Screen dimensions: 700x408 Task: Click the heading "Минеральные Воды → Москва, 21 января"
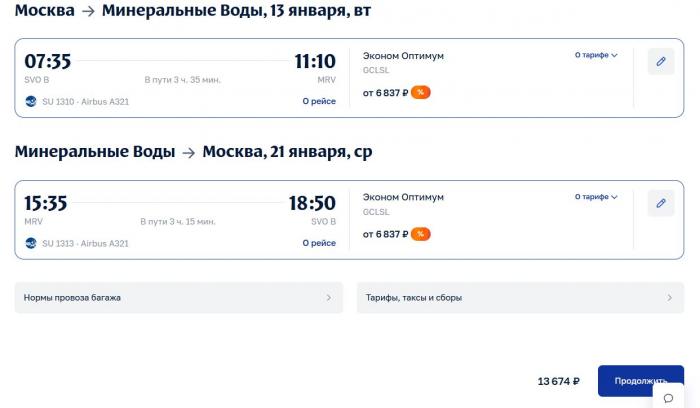click(x=193, y=152)
